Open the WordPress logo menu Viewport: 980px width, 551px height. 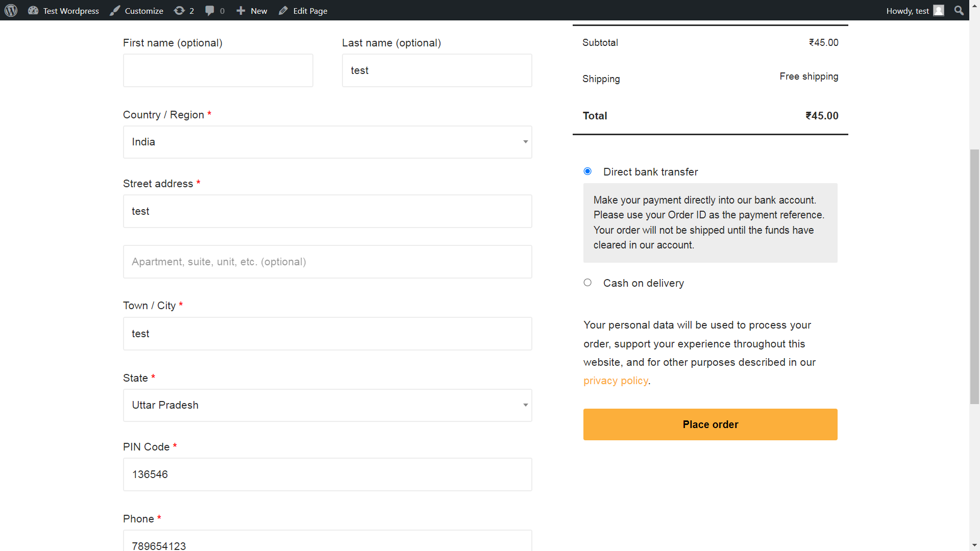[x=11, y=10]
